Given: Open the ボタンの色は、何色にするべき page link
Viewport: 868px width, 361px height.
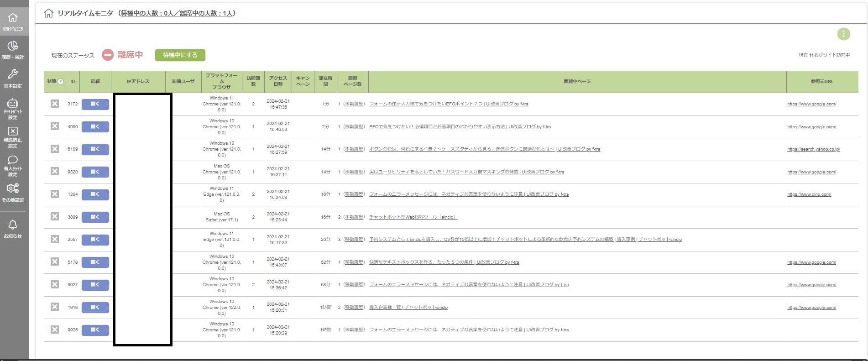Looking at the screenshot, I should [x=485, y=149].
